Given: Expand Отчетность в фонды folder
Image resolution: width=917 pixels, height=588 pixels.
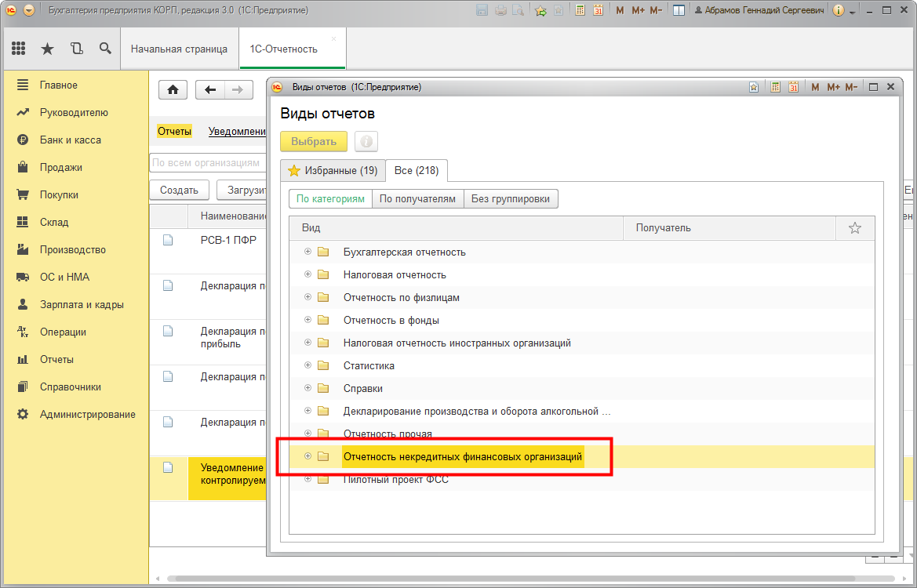Looking at the screenshot, I should [x=307, y=321].
